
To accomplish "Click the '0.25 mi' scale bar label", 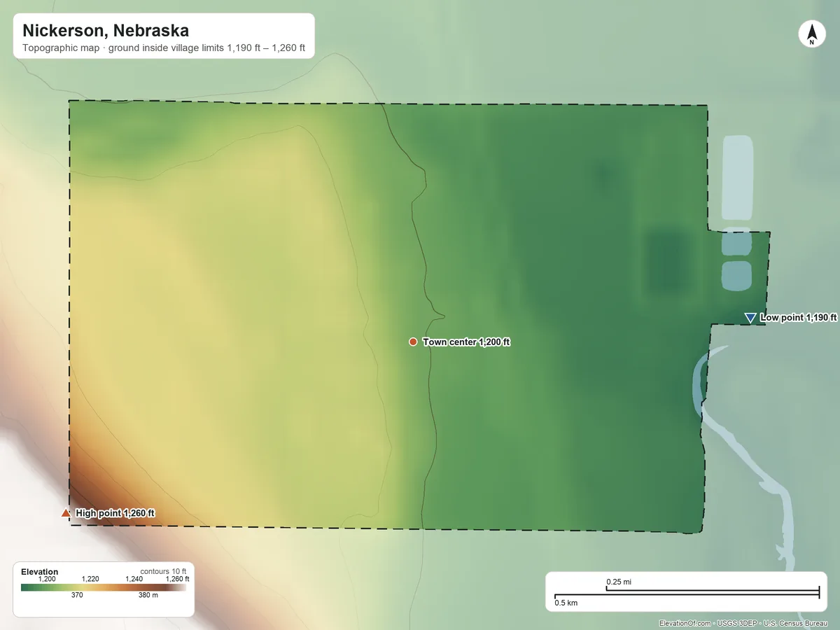I will [619, 582].
